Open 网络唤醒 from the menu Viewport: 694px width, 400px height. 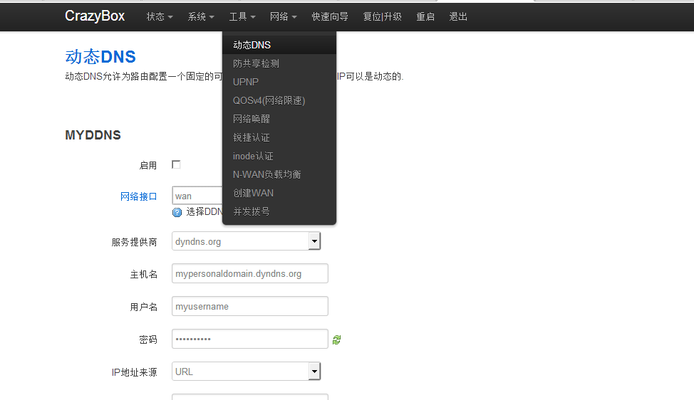tap(251, 119)
